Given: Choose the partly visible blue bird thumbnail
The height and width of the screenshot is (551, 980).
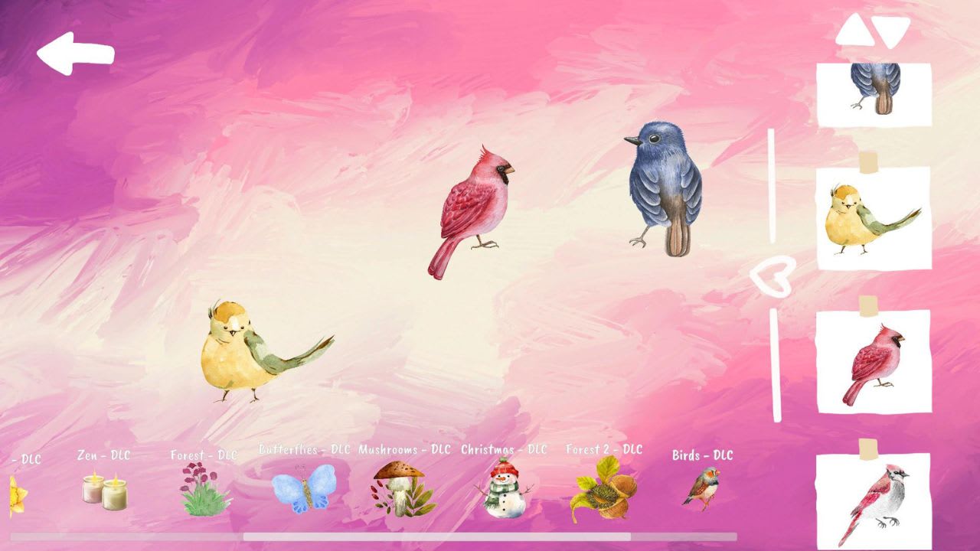Looking at the screenshot, I should point(874,94).
